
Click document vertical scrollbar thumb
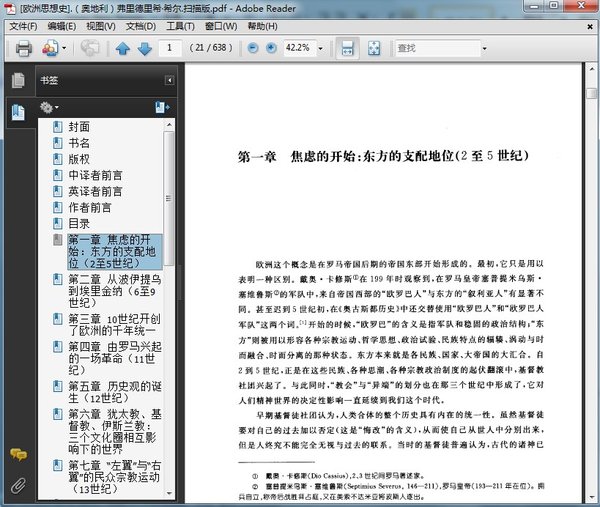(592, 93)
